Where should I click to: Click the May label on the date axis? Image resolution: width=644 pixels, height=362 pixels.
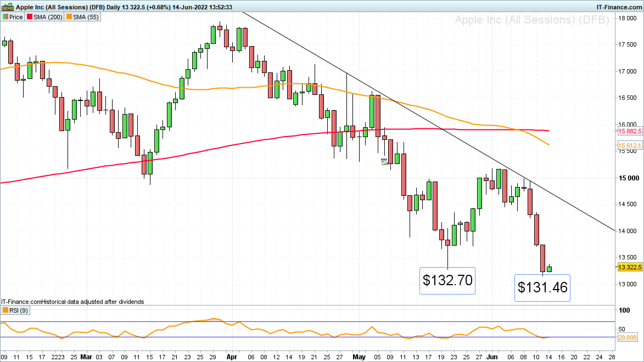pyautogui.click(x=359, y=357)
